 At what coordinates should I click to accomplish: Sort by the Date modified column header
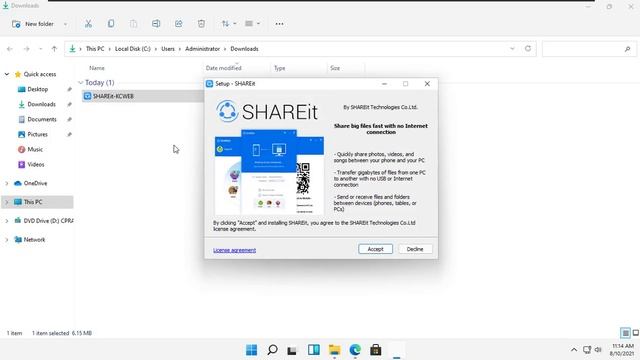[x=224, y=68]
